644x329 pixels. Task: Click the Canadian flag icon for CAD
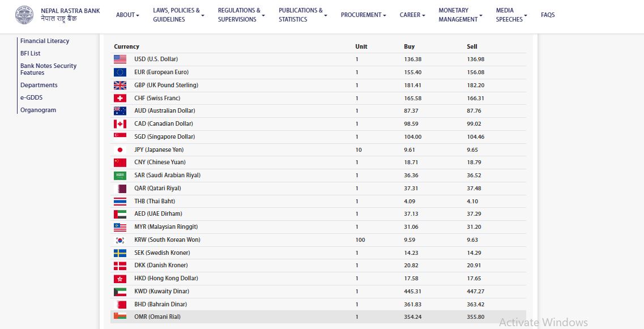coord(120,124)
